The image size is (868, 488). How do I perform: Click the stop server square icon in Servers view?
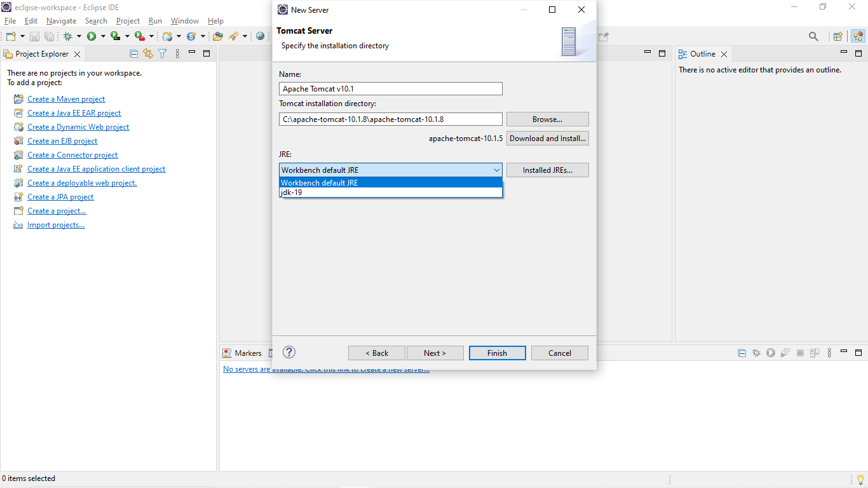800,353
